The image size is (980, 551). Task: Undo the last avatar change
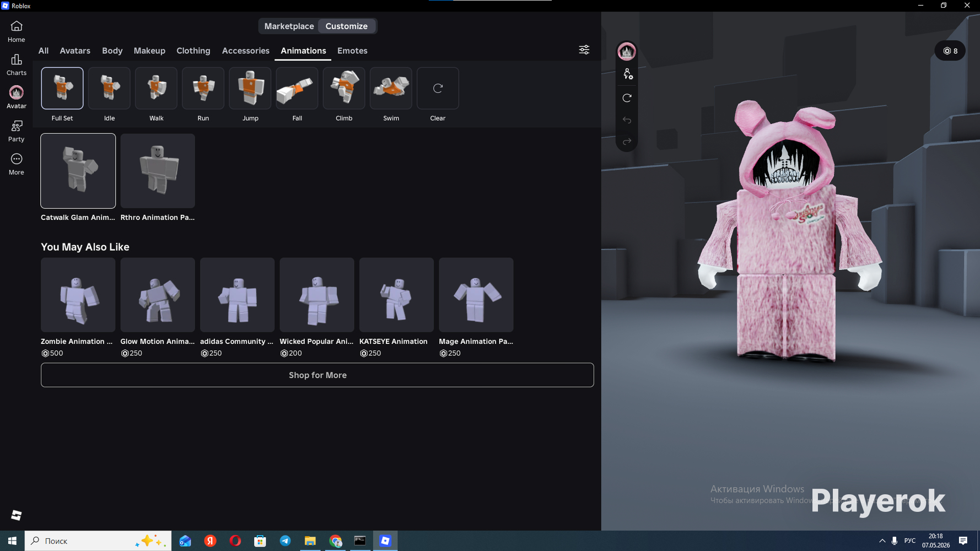coord(627,120)
